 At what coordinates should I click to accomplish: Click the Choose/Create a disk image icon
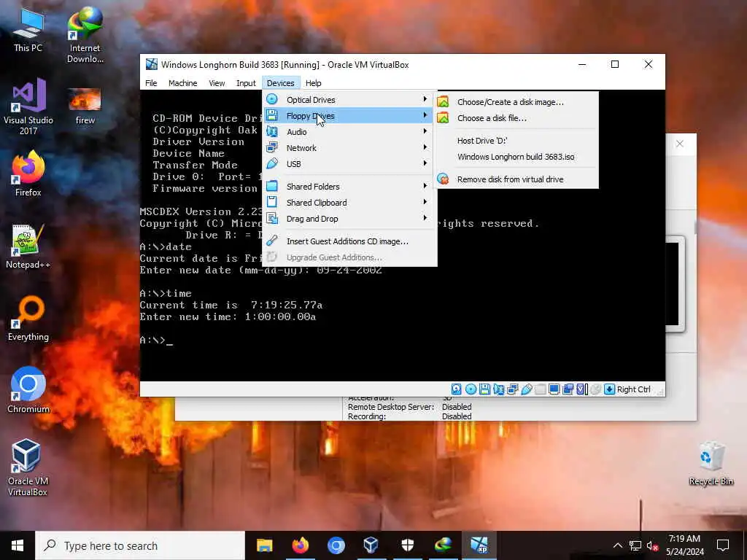[x=443, y=102]
